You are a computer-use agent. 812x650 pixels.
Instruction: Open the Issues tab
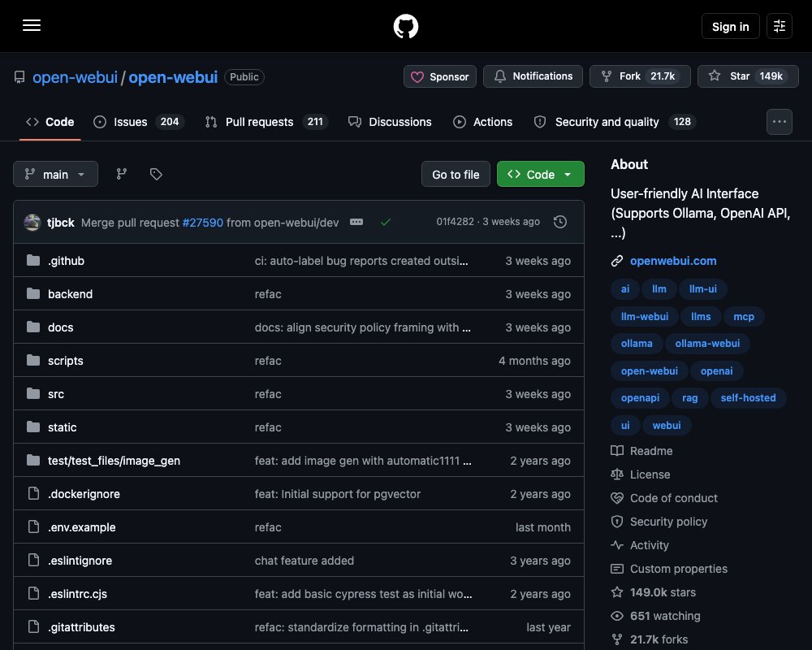tap(138, 122)
